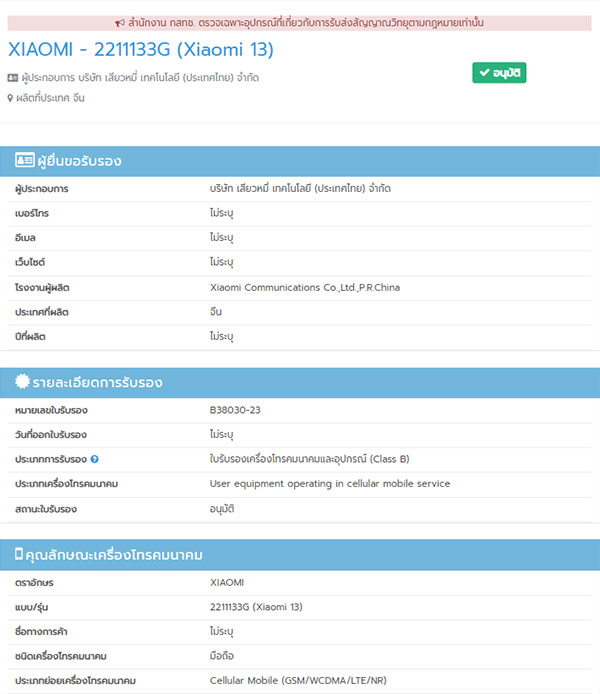This screenshot has width=600, height=694.
Task: Click the ไม่ระบุ value in ชื่อทางการค้า row
Action: click(x=221, y=632)
